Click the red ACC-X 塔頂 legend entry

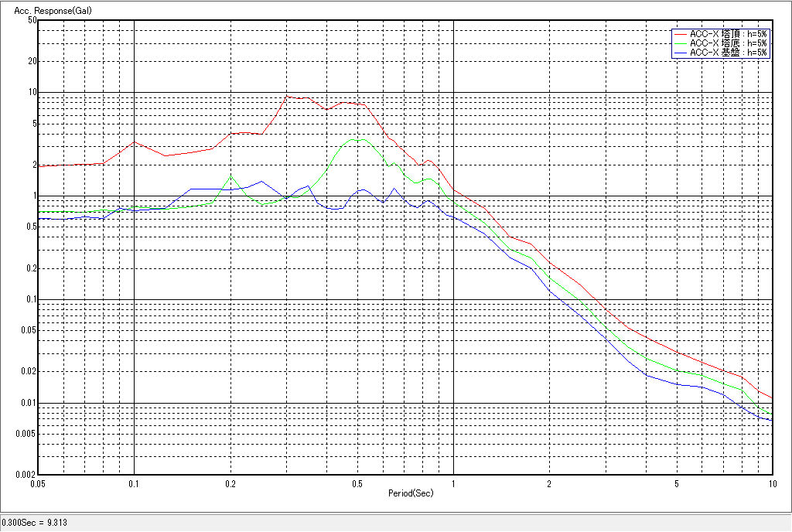tap(728, 34)
